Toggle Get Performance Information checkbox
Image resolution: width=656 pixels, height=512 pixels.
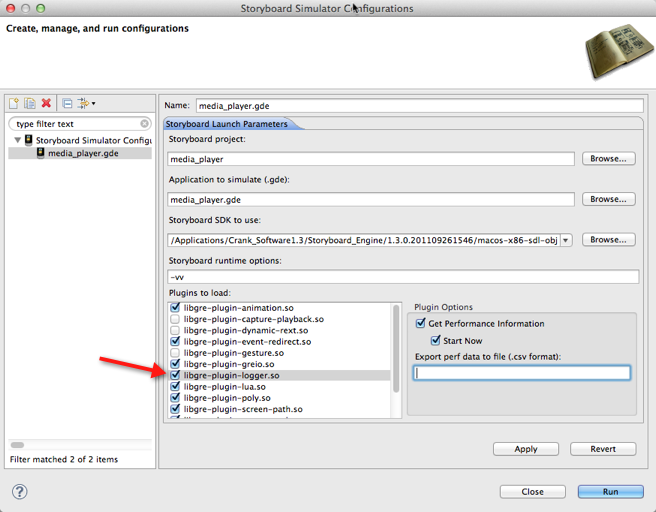point(420,323)
